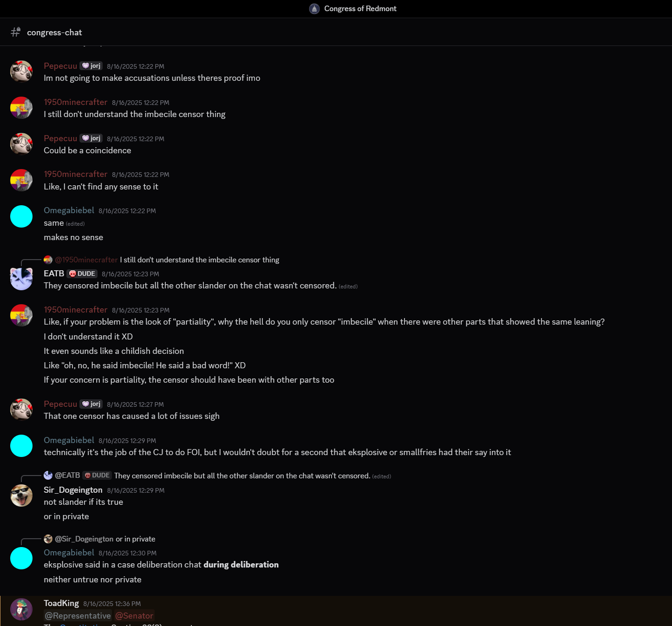
Task: Select the congress-chat channel title
Action: click(54, 33)
